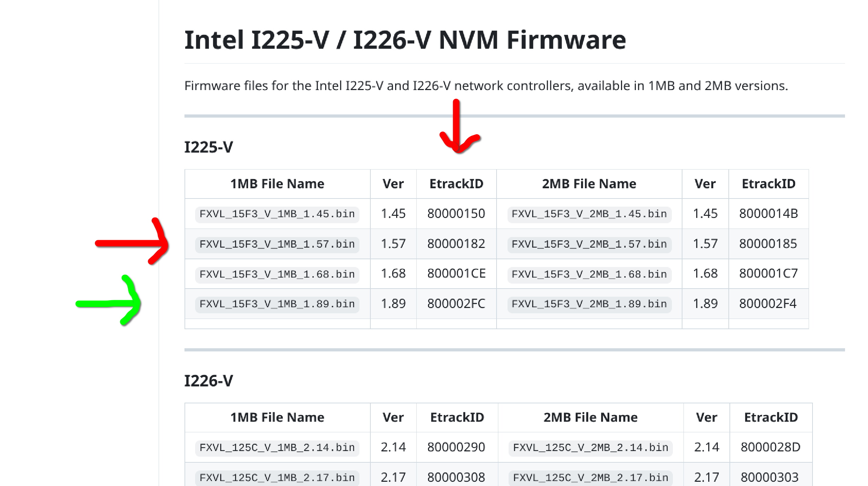Screen dimensions: 868x486
Task: Click the I226-V section heading
Action: 209,381
